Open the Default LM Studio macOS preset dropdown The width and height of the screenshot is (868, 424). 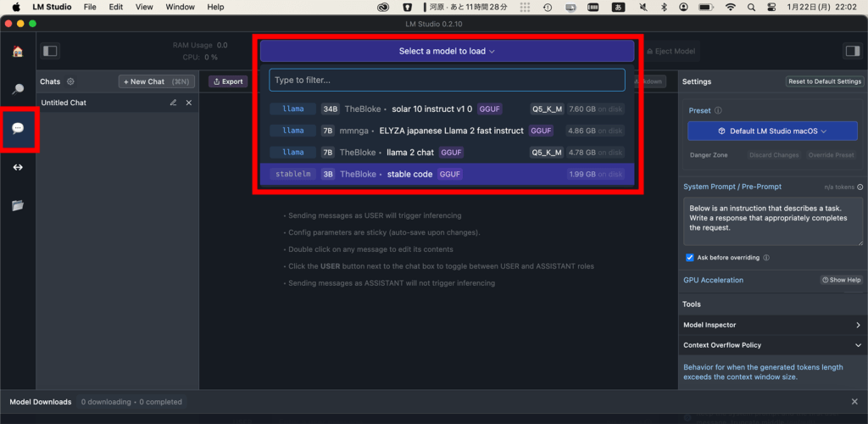tap(771, 131)
